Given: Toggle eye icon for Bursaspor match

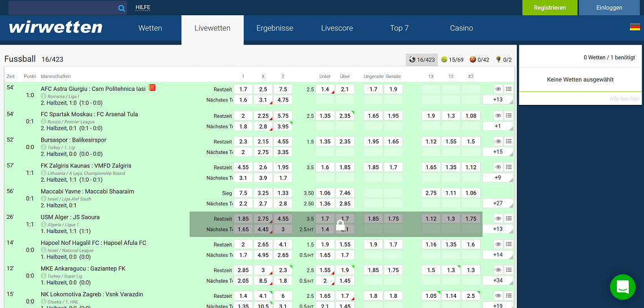Looking at the screenshot, I should (x=498, y=142).
